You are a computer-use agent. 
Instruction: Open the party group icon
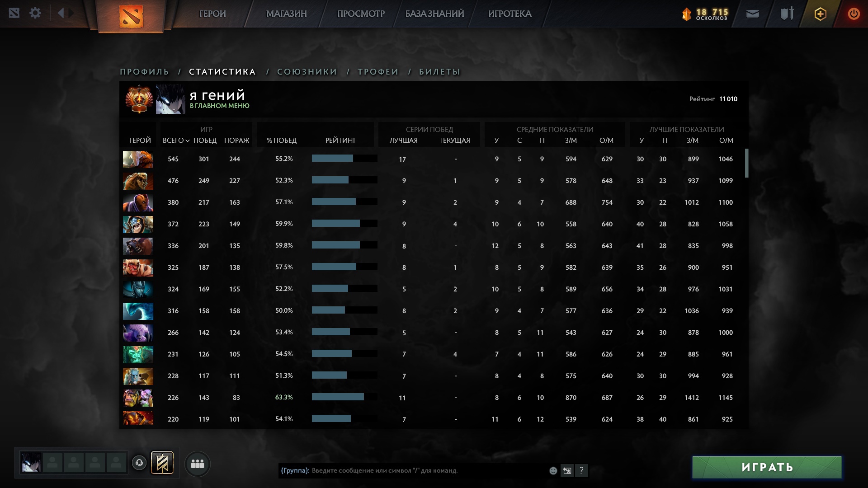198,464
